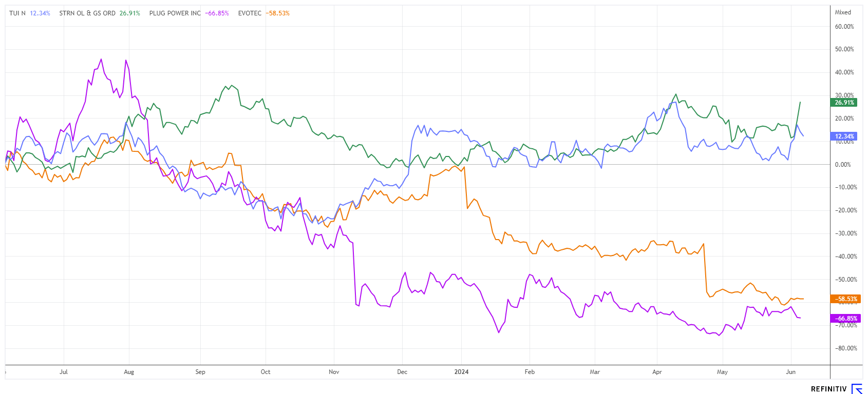
Task: Click the -80.00% label on the price scale
Action: [x=845, y=348]
